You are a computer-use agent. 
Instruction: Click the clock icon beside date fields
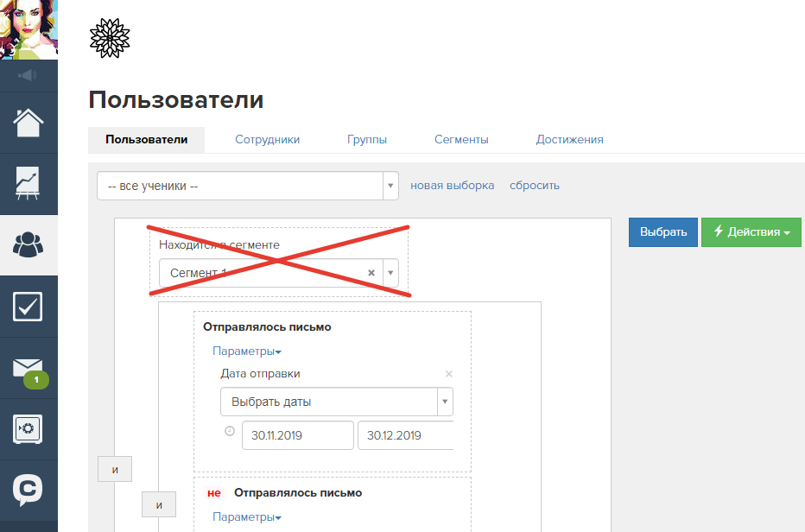[x=230, y=431]
